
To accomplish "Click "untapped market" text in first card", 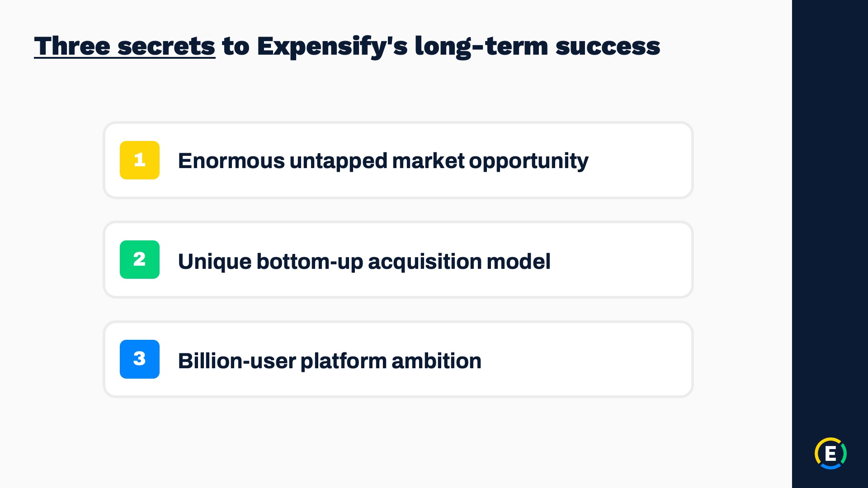I will coord(377,161).
